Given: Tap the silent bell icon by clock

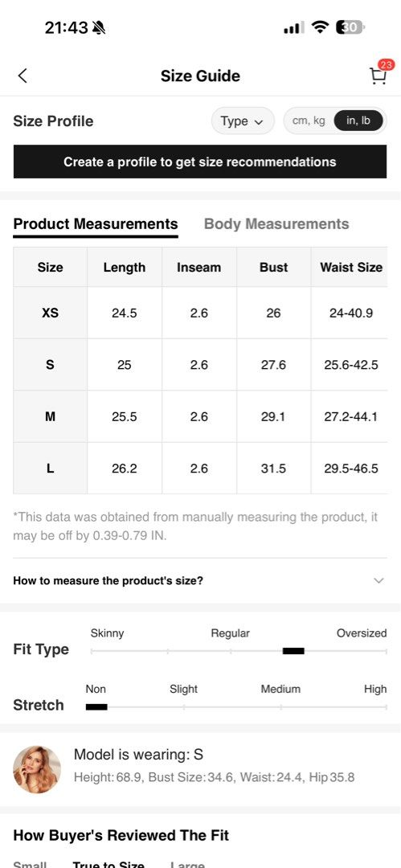Looking at the screenshot, I should [99, 27].
